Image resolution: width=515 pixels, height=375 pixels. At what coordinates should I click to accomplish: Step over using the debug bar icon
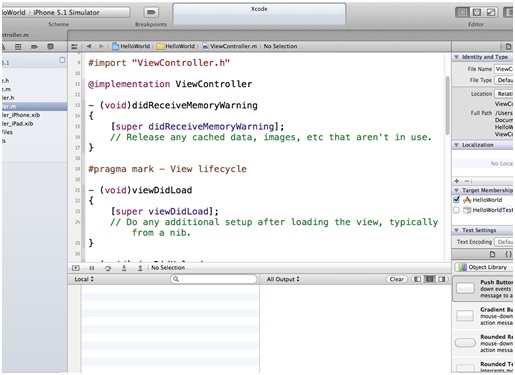[x=108, y=268]
